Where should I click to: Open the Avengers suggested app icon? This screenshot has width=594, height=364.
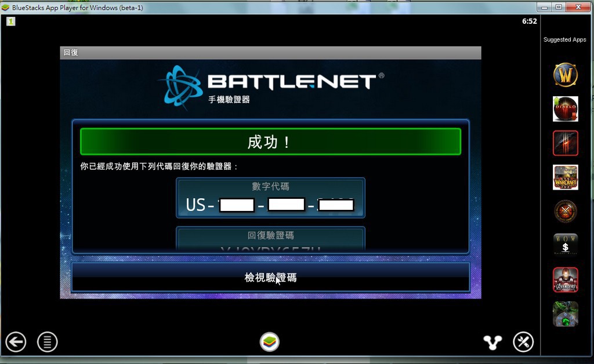tap(565, 279)
